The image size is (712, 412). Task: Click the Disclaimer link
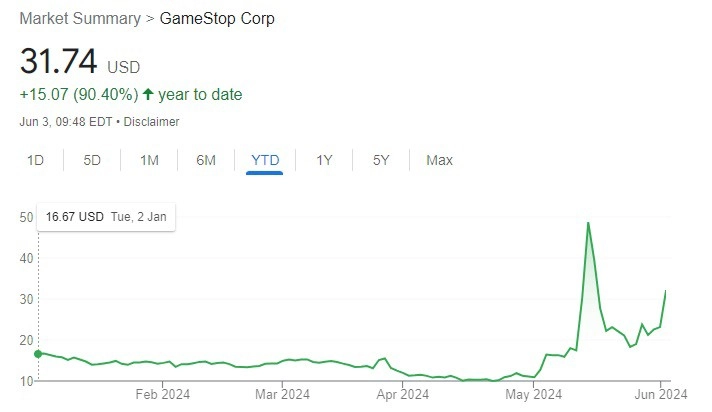click(151, 122)
